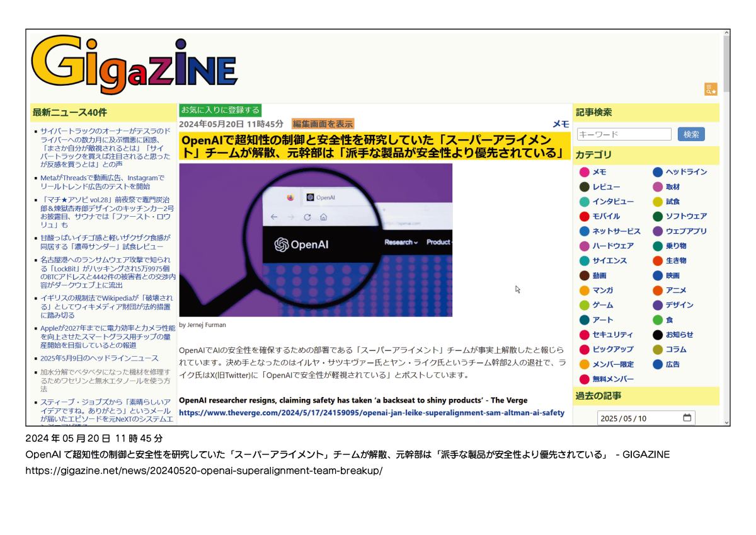Viewport: 756px width, 535px height.
Task: Click the 過去の記事 heading
Action: coord(598,396)
